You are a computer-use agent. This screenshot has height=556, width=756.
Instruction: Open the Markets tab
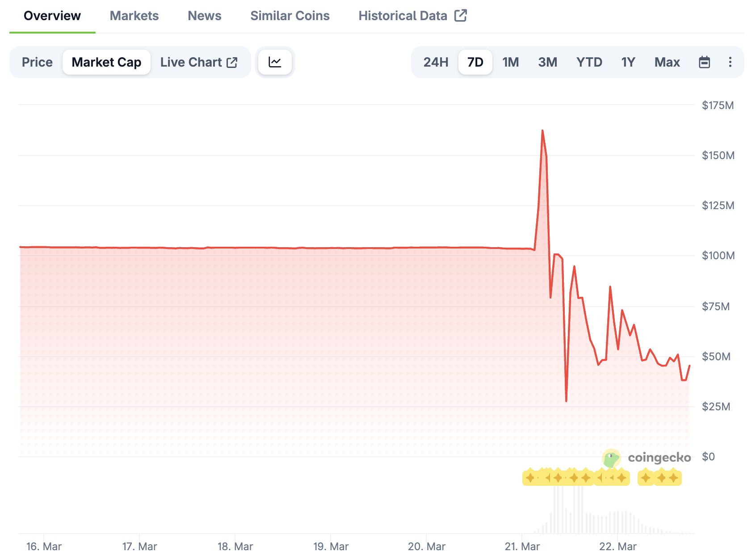[134, 16]
